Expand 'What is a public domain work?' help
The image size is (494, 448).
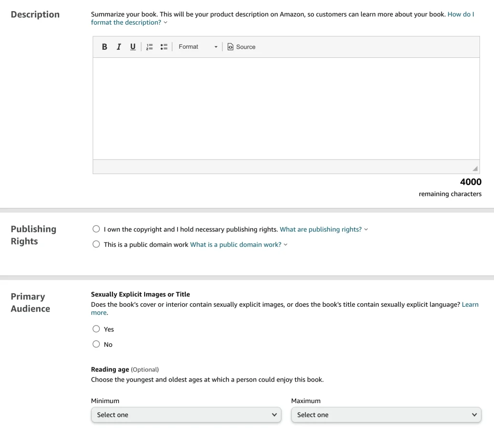coord(239,244)
